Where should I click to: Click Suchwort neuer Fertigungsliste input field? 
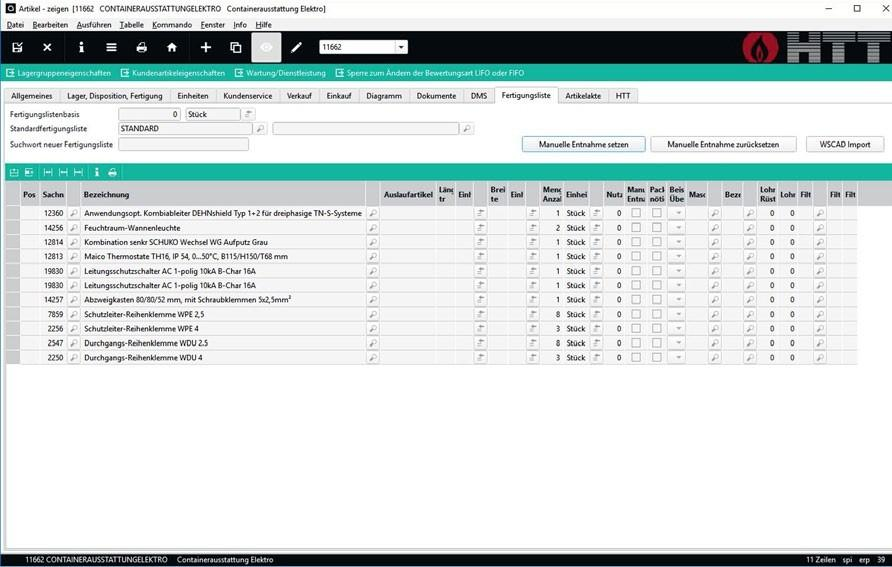183,144
